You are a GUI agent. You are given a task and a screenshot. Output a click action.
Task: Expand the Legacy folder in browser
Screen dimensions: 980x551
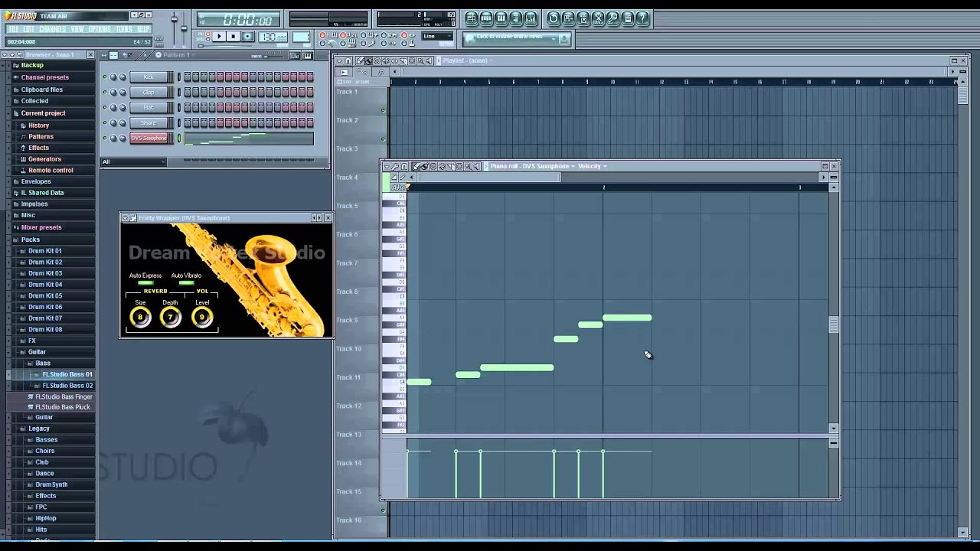click(39, 429)
